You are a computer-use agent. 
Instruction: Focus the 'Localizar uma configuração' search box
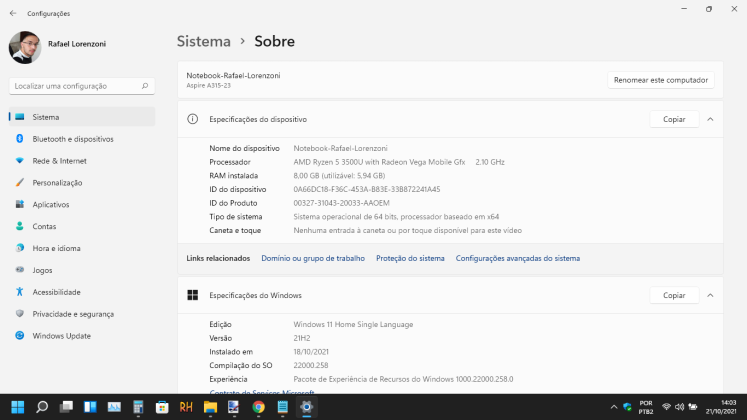pos(82,86)
